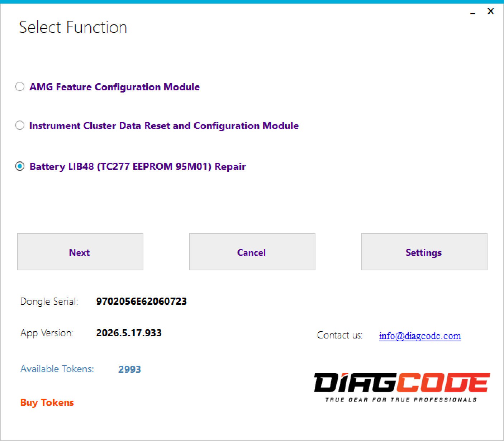Open the Settings button
The width and height of the screenshot is (504, 441).
point(424,252)
